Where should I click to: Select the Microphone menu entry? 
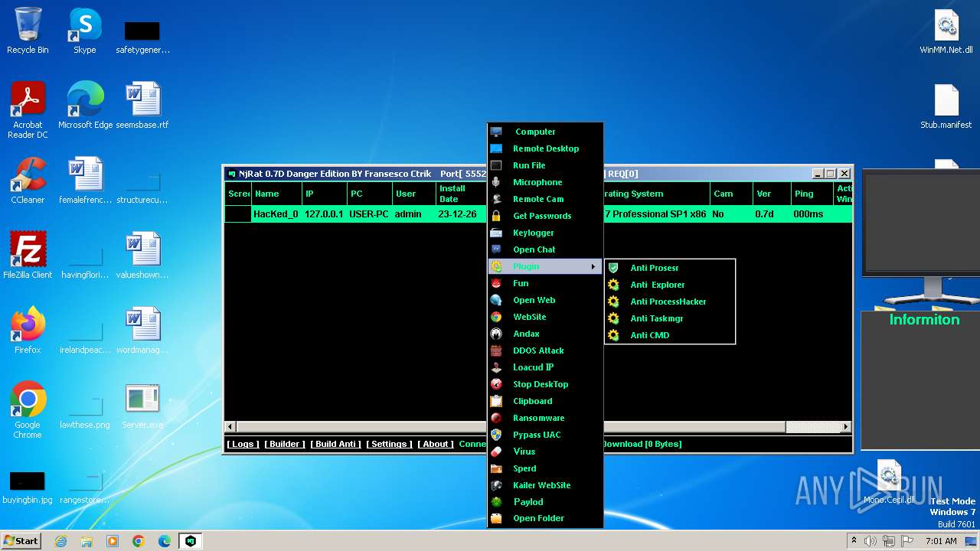point(545,182)
